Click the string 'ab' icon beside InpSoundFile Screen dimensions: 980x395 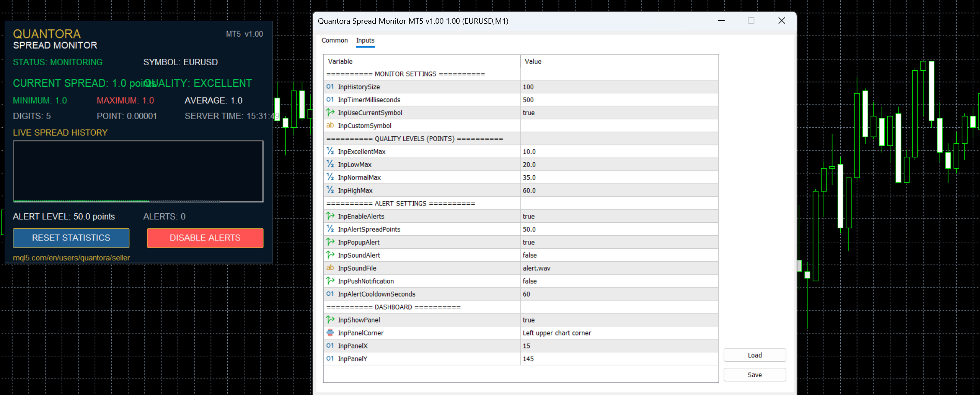(330, 268)
